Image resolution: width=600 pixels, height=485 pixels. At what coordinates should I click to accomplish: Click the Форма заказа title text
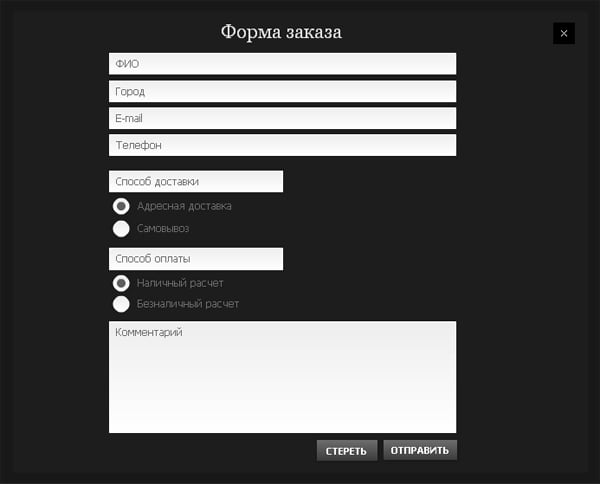tap(281, 33)
